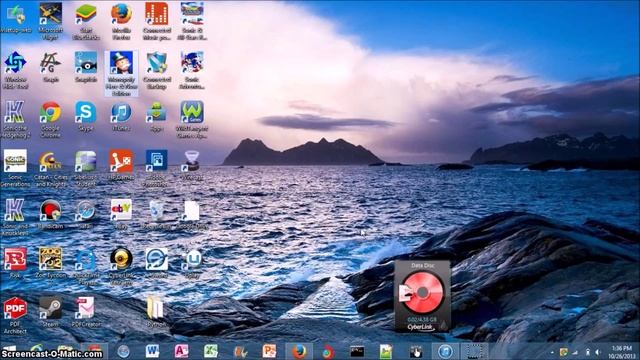The image size is (640, 360).
Task: Open the Python folder on desktop
Action: [x=156, y=312]
